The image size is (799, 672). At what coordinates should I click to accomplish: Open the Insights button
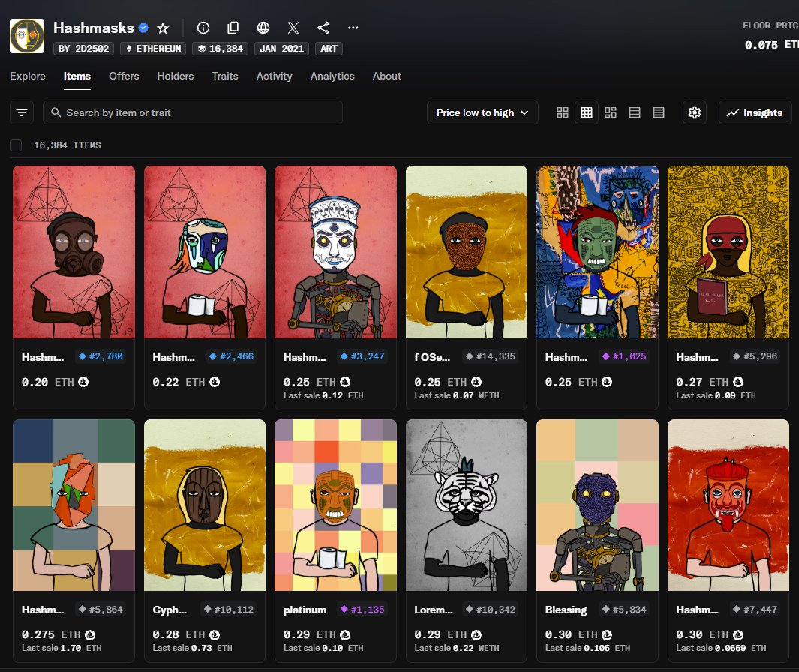click(755, 112)
